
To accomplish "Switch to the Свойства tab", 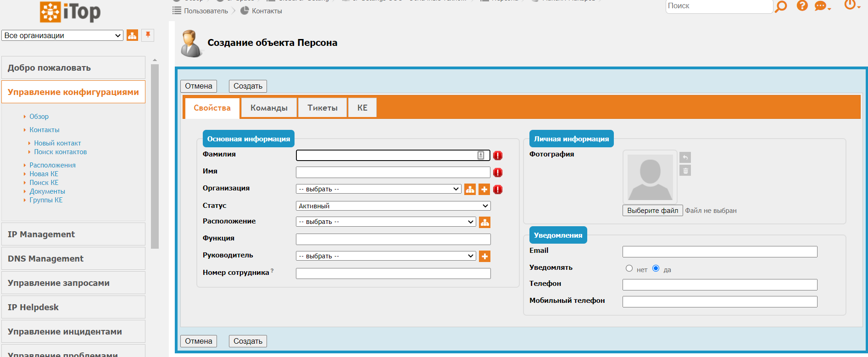I will click(212, 108).
